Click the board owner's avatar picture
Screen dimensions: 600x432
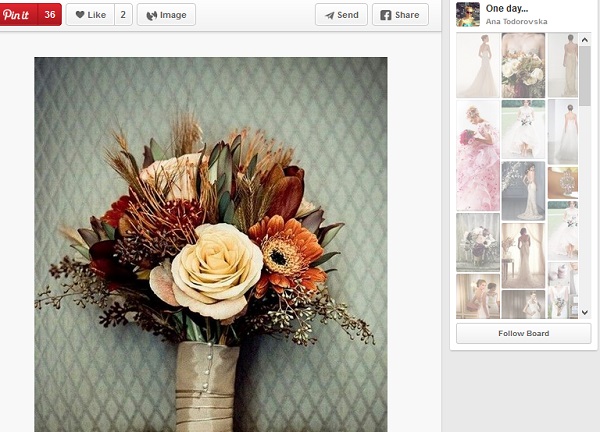pos(467,14)
